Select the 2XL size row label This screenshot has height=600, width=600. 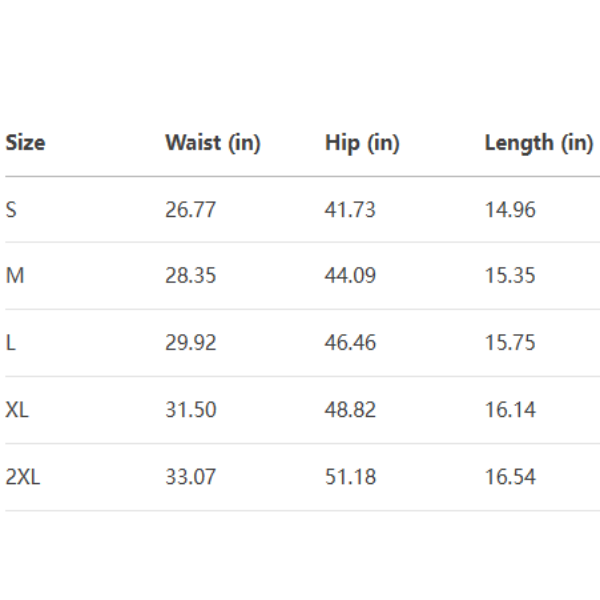[23, 477]
